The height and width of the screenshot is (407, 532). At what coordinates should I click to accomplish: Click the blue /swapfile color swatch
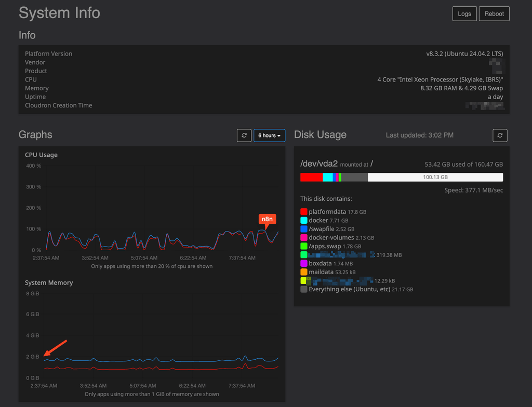coord(303,229)
